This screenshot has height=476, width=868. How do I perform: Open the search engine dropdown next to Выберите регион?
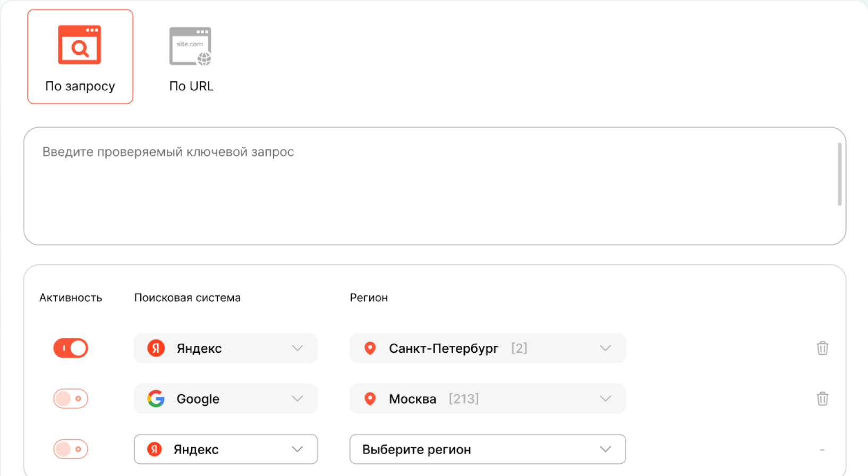pos(226,449)
